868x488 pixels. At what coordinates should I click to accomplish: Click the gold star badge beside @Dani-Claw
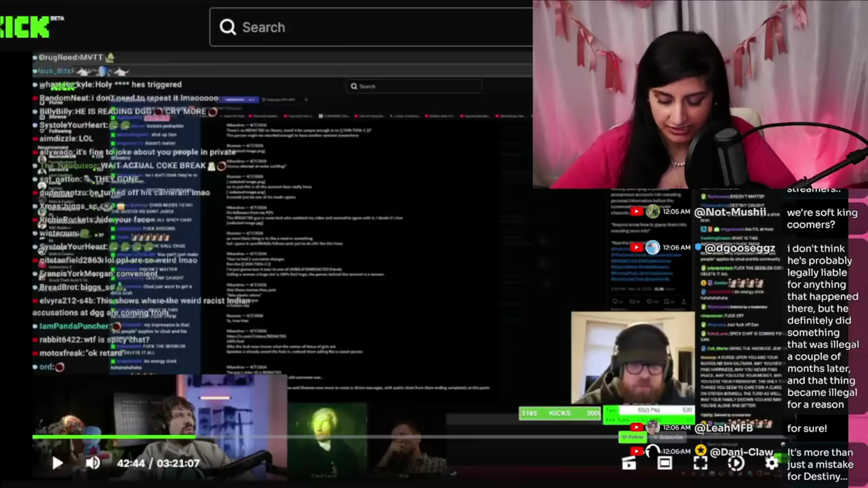click(x=701, y=451)
